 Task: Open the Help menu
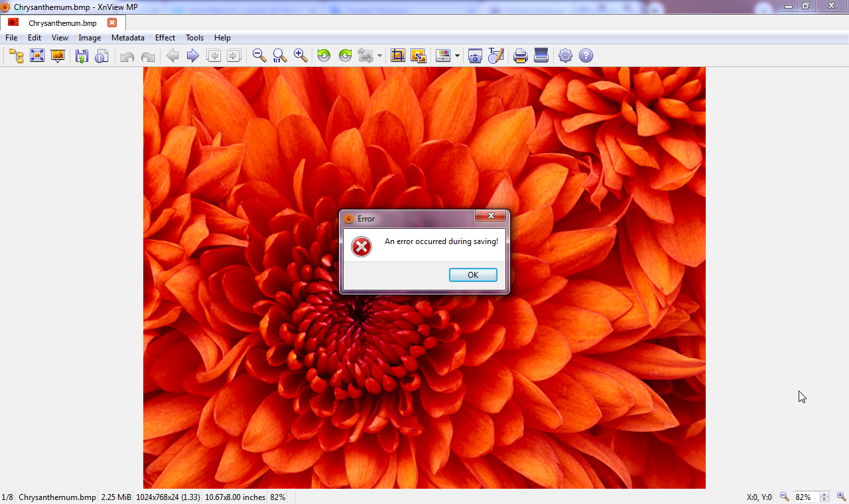click(222, 38)
